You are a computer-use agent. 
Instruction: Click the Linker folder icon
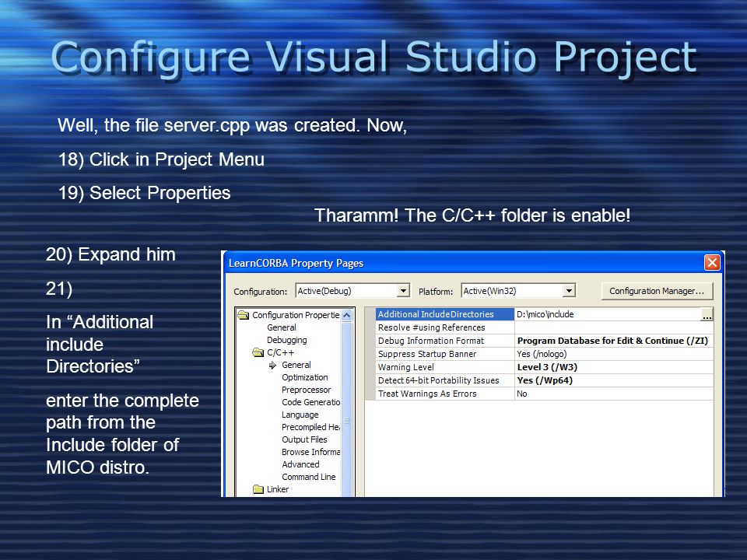[x=258, y=489]
